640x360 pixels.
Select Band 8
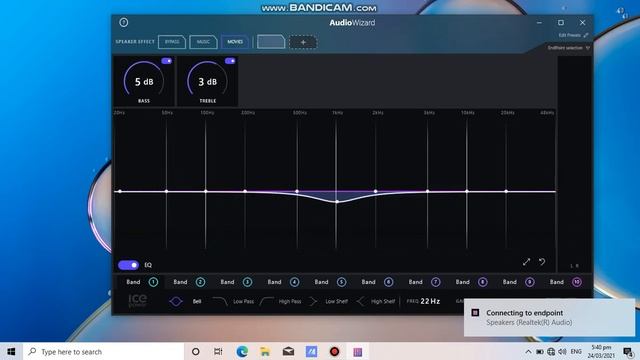[x=471, y=282]
